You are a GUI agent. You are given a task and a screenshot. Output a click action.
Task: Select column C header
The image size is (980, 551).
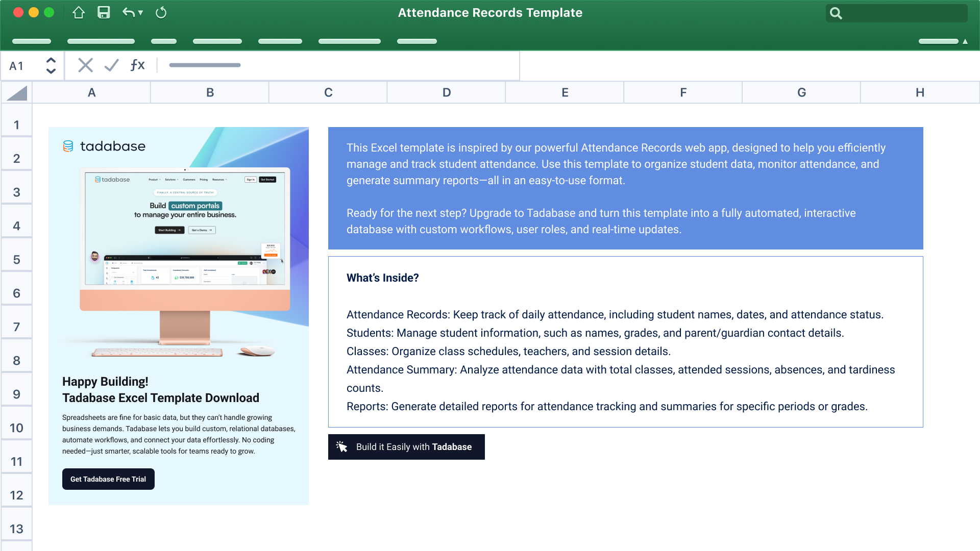[x=328, y=93]
